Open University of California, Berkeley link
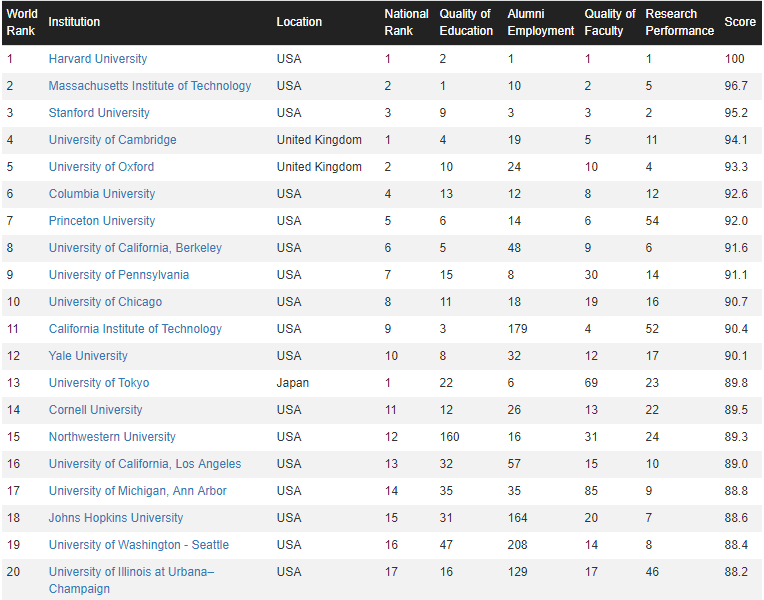764x600 pixels. pyautogui.click(x=135, y=248)
